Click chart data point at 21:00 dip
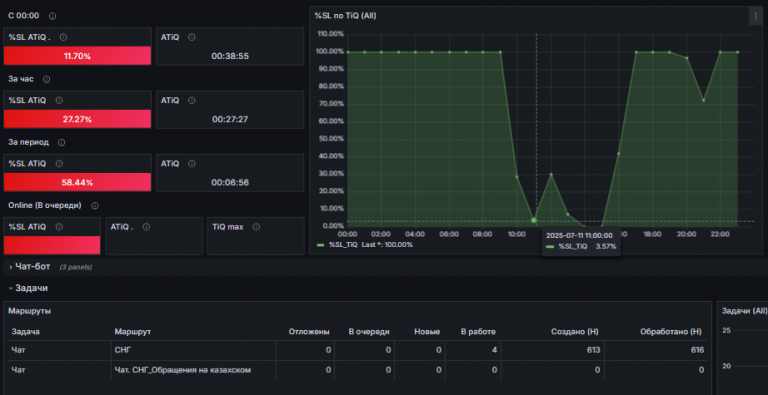This screenshot has height=395, width=768. pyautogui.click(x=703, y=100)
